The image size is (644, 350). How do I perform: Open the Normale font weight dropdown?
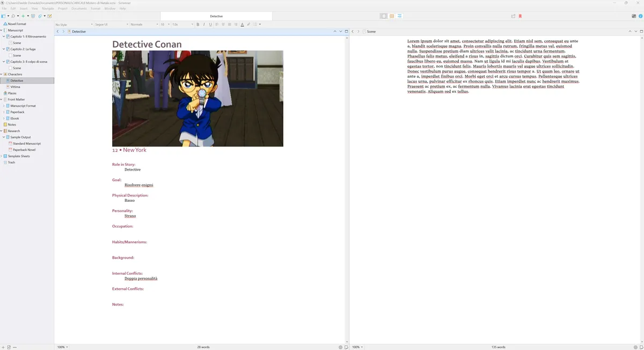144,25
